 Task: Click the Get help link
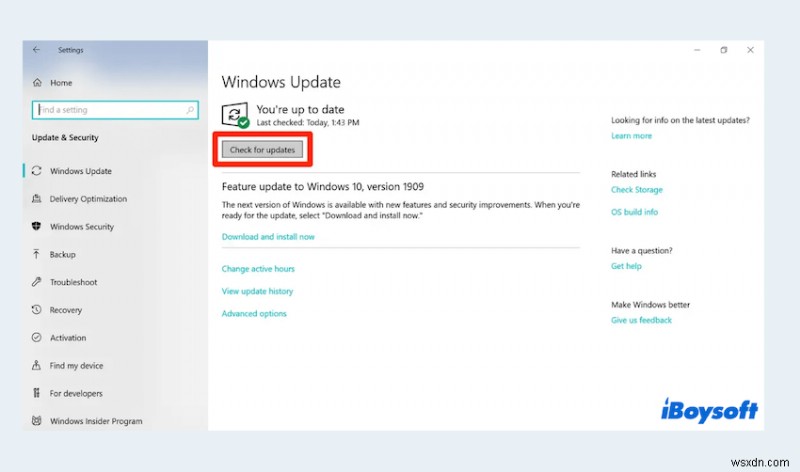(626, 266)
